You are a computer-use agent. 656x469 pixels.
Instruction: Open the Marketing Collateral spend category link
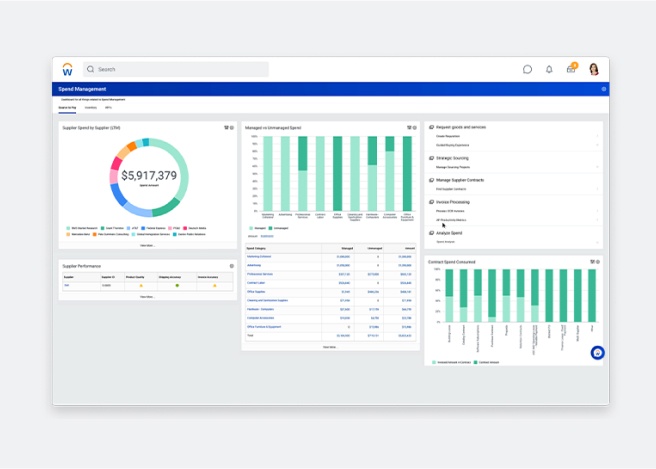tap(259, 257)
